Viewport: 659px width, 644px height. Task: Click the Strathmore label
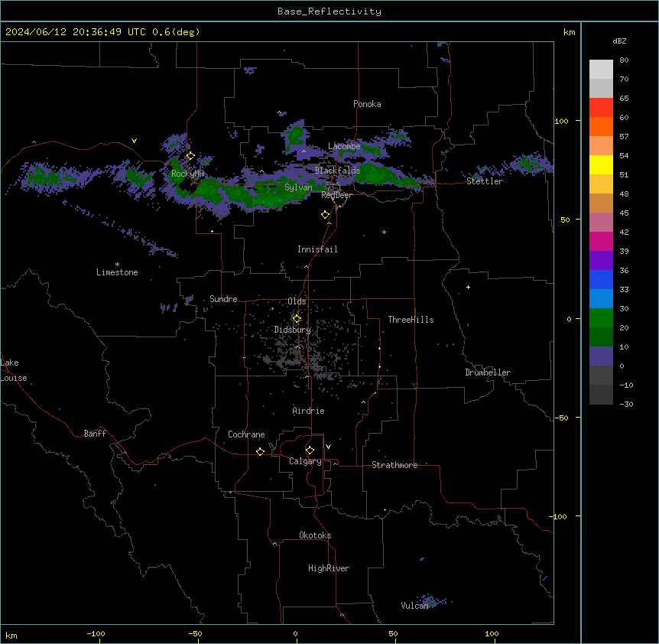click(394, 465)
